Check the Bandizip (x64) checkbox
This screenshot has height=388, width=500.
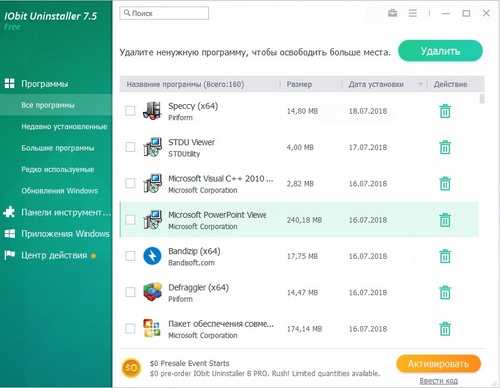click(x=130, y=256)
